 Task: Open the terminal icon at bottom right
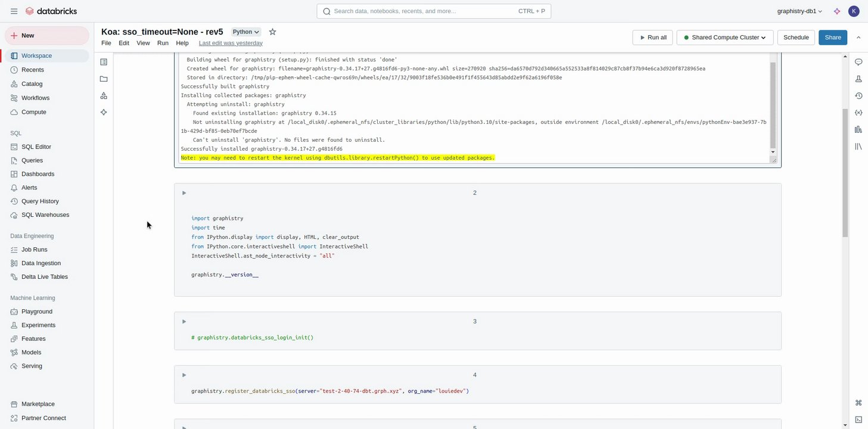pos(858,419)
